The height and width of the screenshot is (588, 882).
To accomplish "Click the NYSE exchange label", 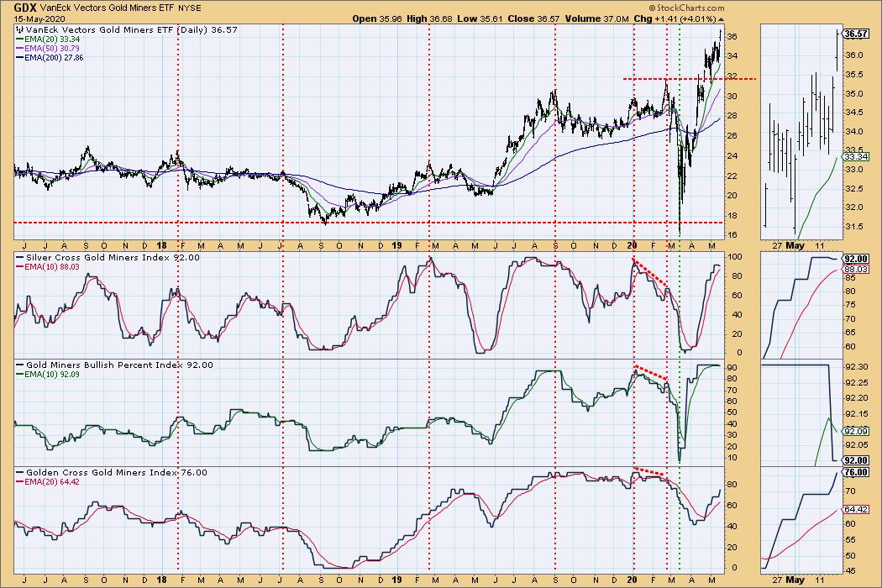I will [190, 8].
